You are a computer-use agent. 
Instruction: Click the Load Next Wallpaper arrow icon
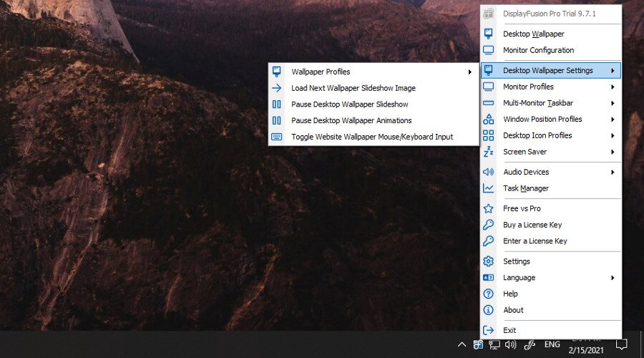(x=277, y=88)
